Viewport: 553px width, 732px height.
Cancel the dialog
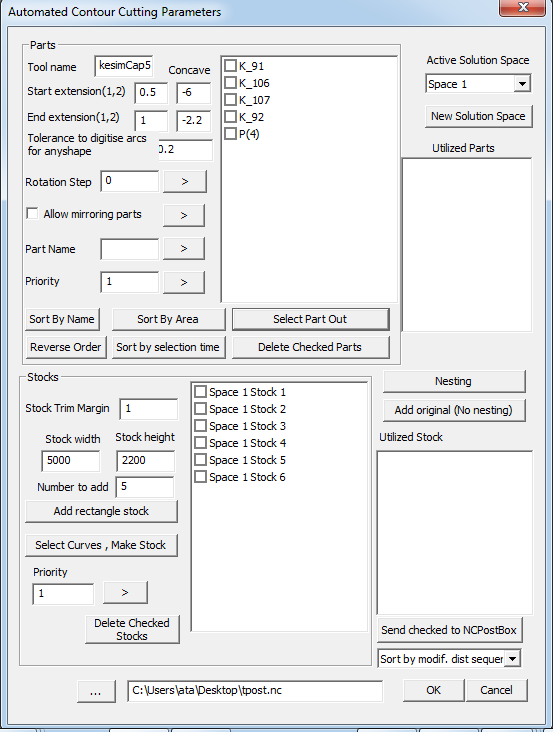pos(497,690)
